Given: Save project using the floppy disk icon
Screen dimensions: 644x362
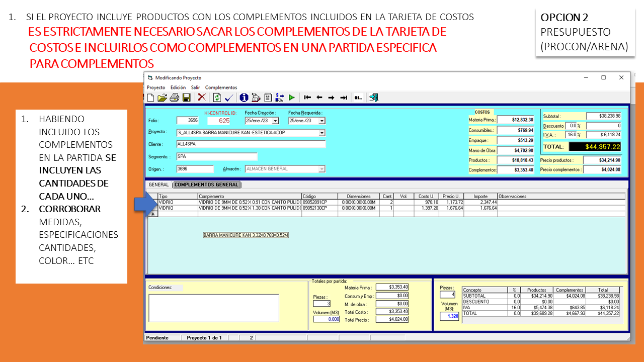Looking at the screenshot, I should 186,98.
